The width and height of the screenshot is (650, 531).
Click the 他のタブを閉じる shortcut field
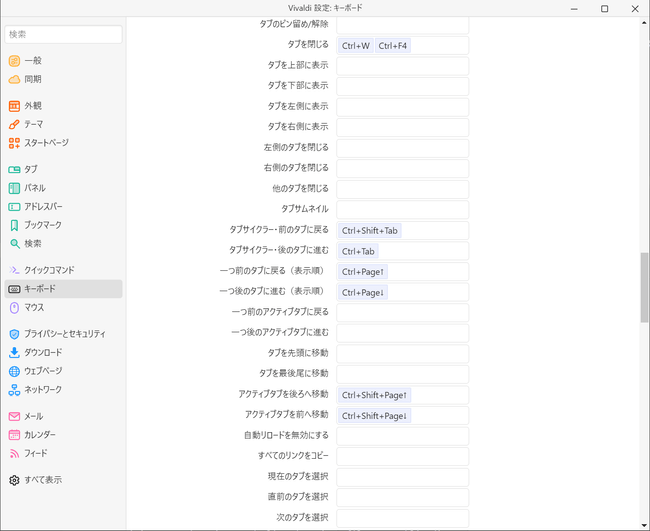click(x=403, y=189)
